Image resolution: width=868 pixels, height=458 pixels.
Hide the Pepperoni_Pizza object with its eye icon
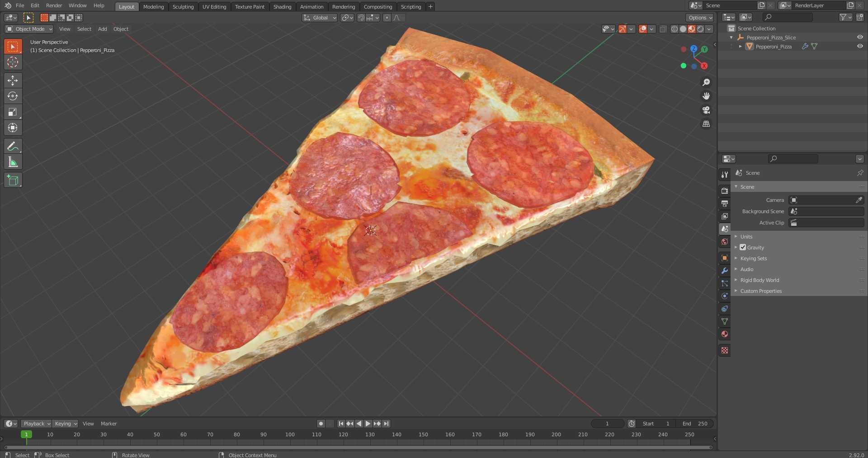(x=860, y=46)
